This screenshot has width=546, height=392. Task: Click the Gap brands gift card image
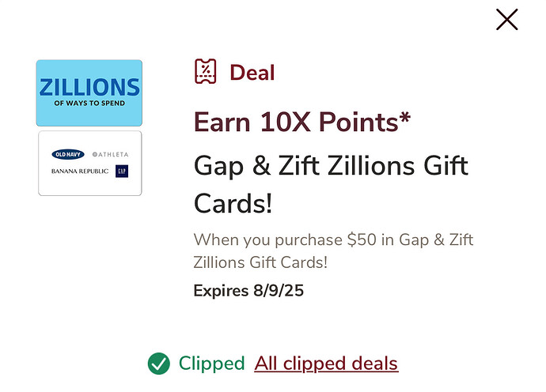90,163
